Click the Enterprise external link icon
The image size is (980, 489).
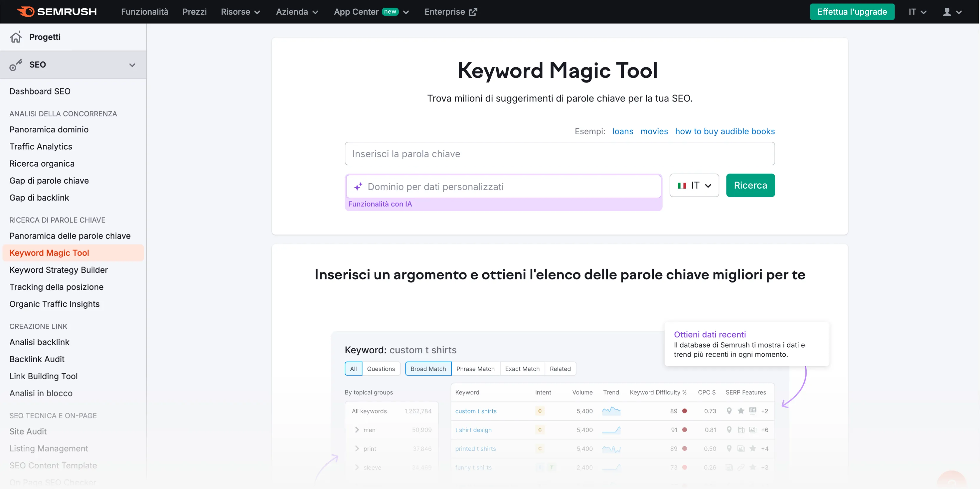coord(473,12)
